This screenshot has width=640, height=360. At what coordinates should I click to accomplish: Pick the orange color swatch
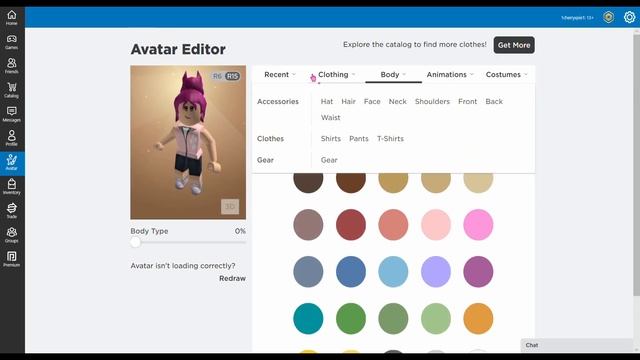pos(478,319)
